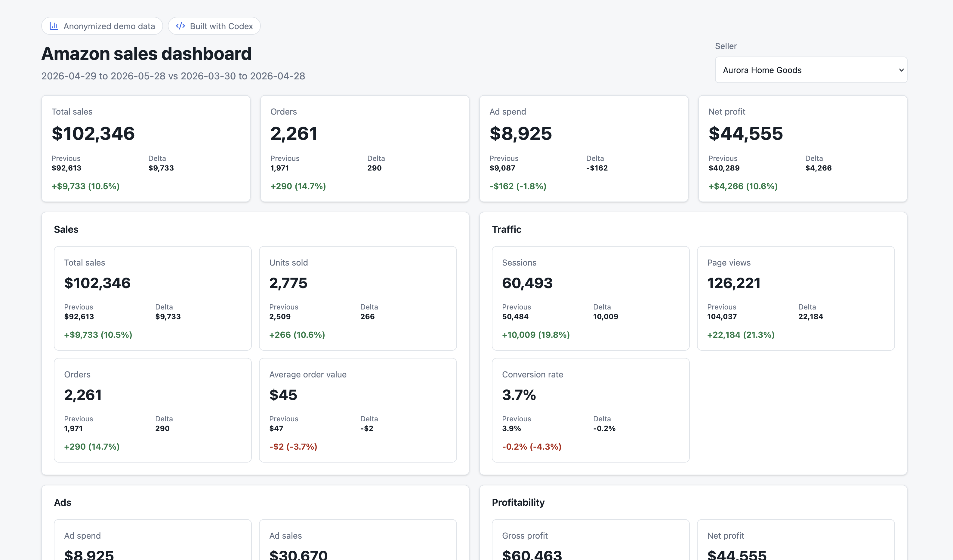This screenshot has width=953, height=560.
Task: Click the previous sessions value 50,484
Action: click(515, 316)
